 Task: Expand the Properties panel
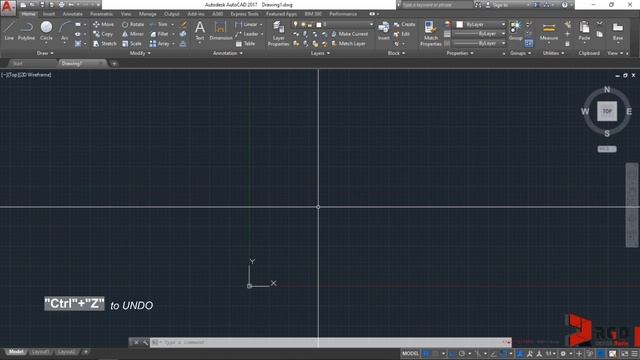pyautogui.click(x=460, y=53)
